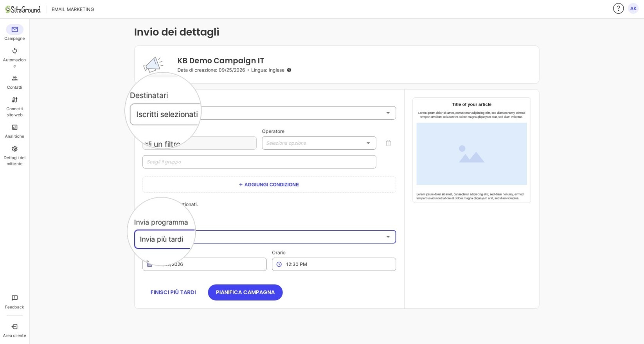Screen dimensions: 644x344
Task: Click the SiteGround logo
Action: (x=23, y=9)
